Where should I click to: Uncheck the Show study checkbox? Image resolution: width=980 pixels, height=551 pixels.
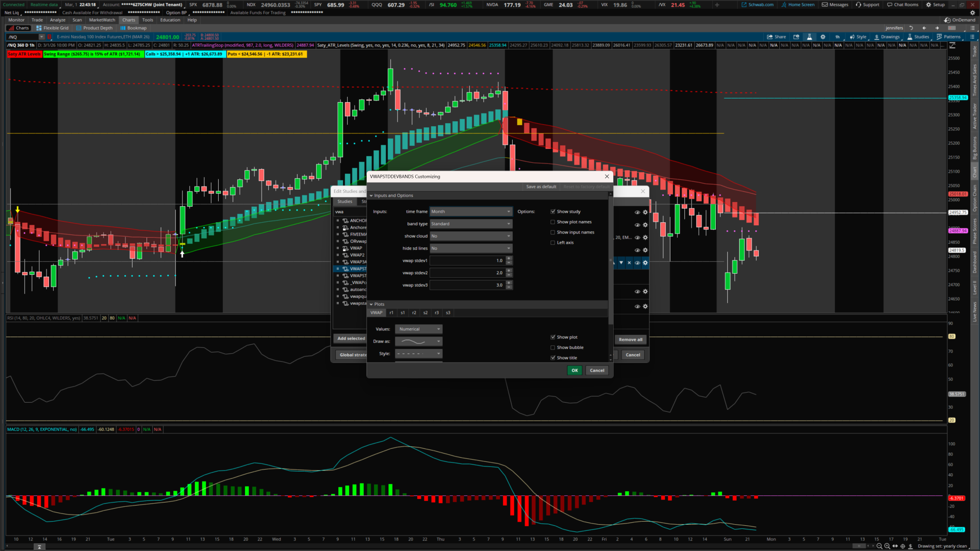click(553, 212)
